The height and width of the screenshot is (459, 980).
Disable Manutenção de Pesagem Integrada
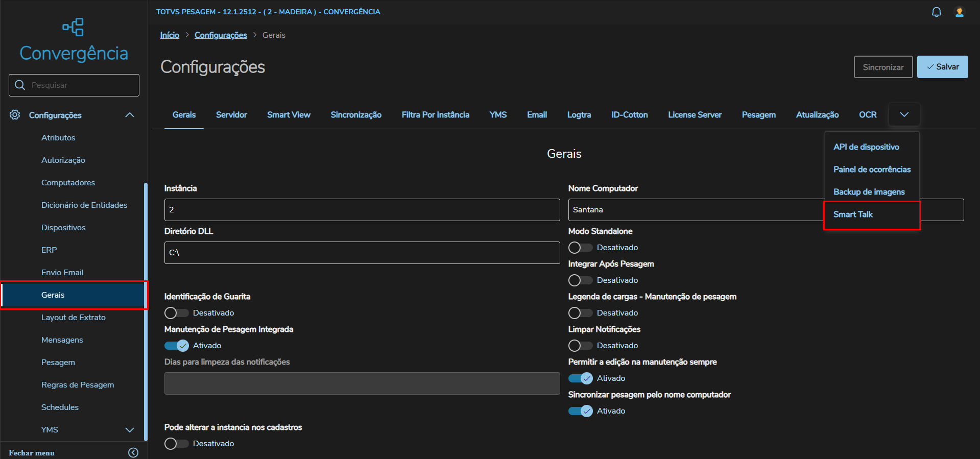point(177,346)
